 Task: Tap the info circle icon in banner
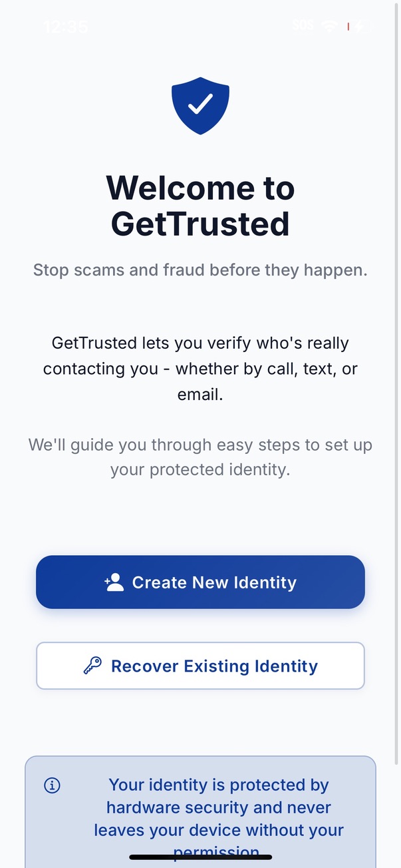click(52, 785)
